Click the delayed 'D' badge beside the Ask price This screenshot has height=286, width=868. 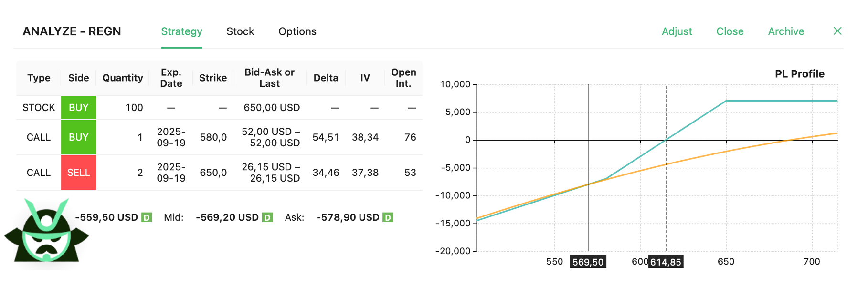point(388,217)
